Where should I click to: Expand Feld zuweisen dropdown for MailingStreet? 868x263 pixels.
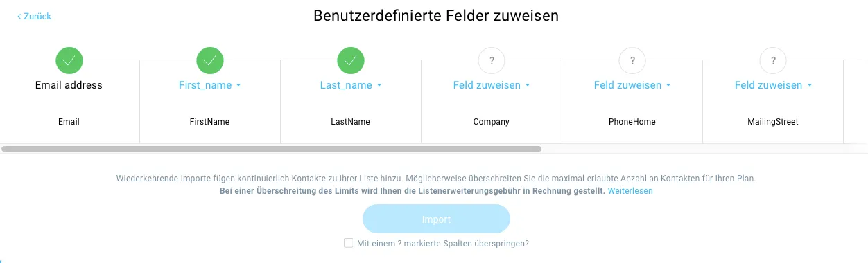click(773, 85)
